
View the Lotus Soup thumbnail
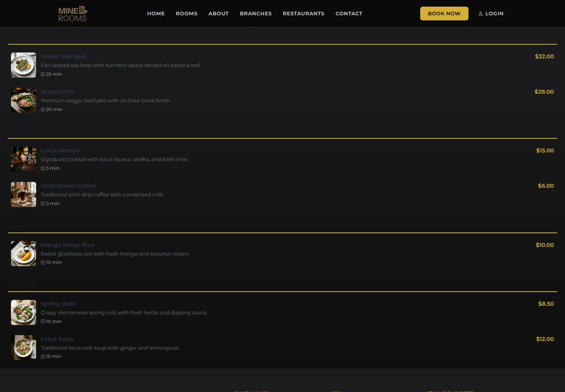point(24,348)
